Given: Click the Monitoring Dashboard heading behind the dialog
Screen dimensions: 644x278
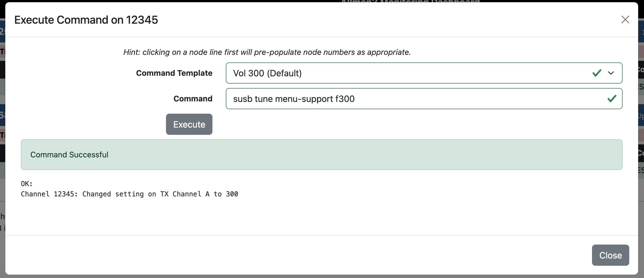Looking at the screenshot, I should 410,1.
